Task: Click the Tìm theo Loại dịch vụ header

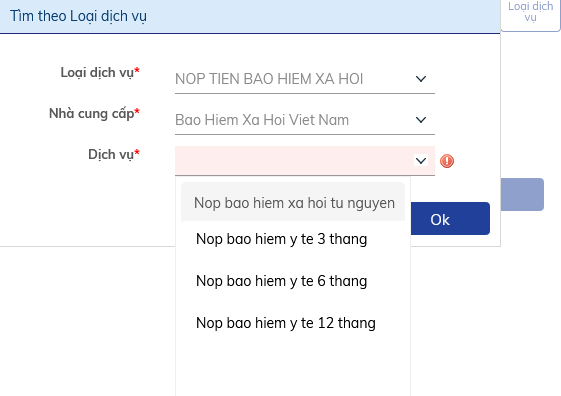Action: [78, 16]
